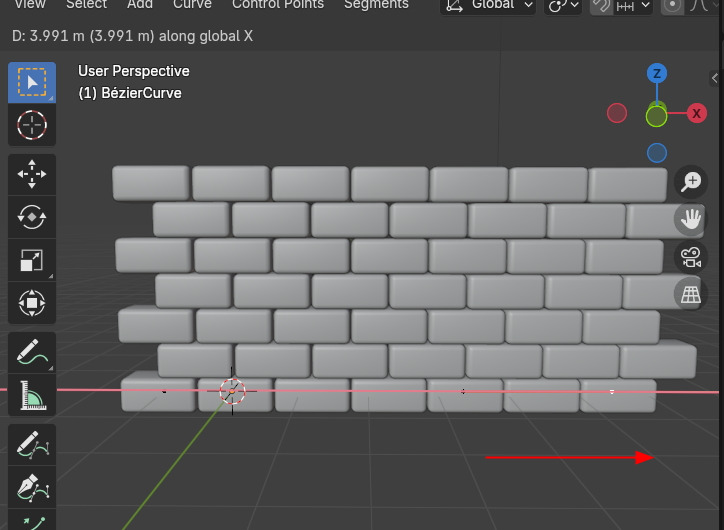Click the 'User Perspective' viewport label

(134, 71)
